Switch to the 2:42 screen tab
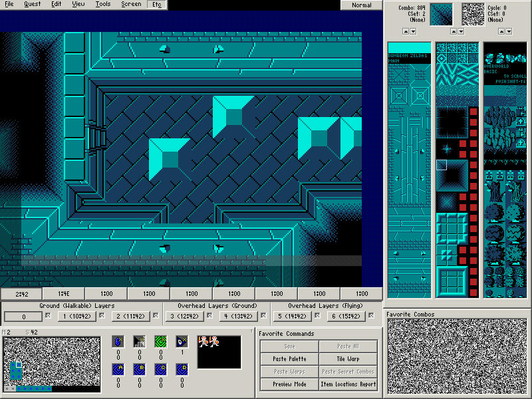The height and width of the screenshot is (399, 532). tap(21, 294)
